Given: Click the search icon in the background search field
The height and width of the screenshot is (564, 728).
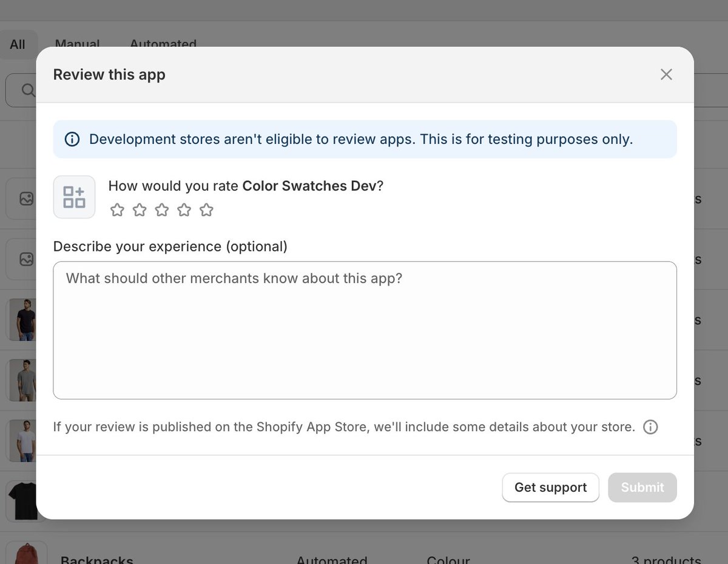Looking at the screenshot, I should (29, 90).
